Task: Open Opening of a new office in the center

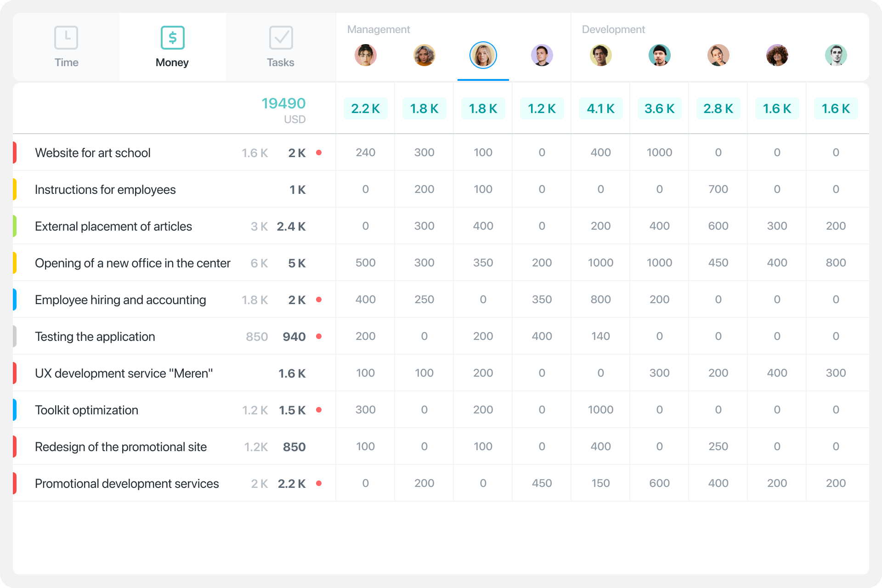Action: (132, 263)
